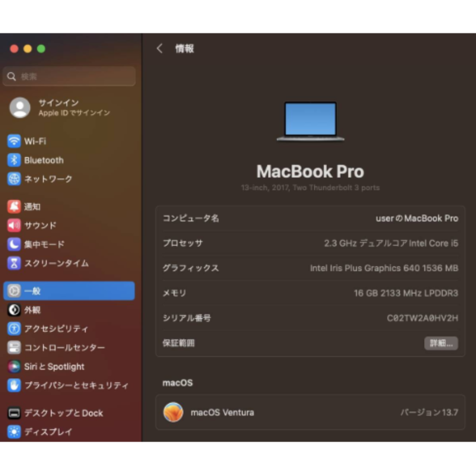
Task: Click the Wi-Fi sidebar icon
Action: [x=14, y=141]
